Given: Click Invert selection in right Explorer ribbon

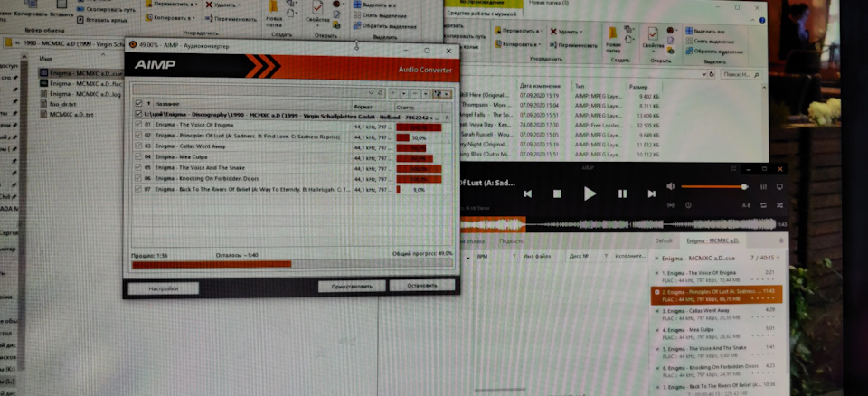Looking at the screenshot, I should [x=714, y=51].
